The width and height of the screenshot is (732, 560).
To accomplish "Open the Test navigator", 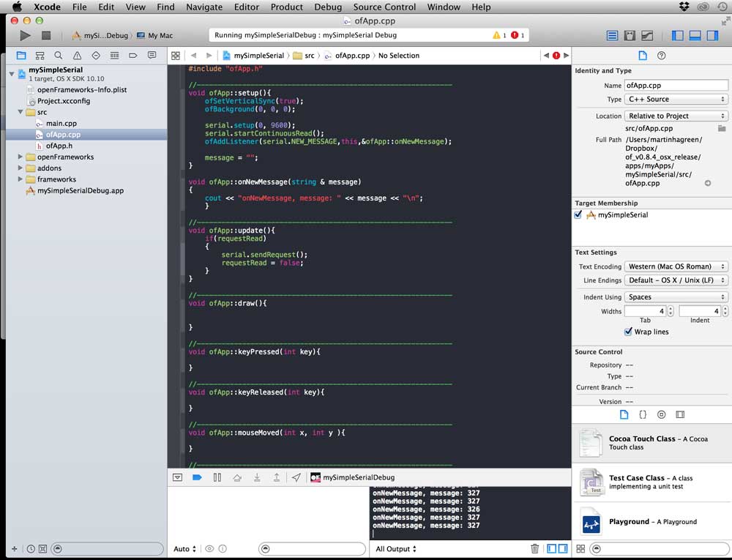I will [x=96, y=56].
